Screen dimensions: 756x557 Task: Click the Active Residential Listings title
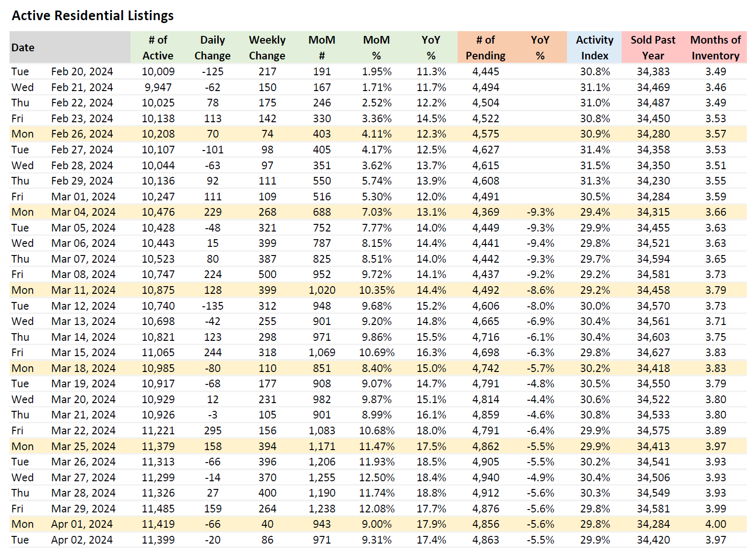(93, 16)
